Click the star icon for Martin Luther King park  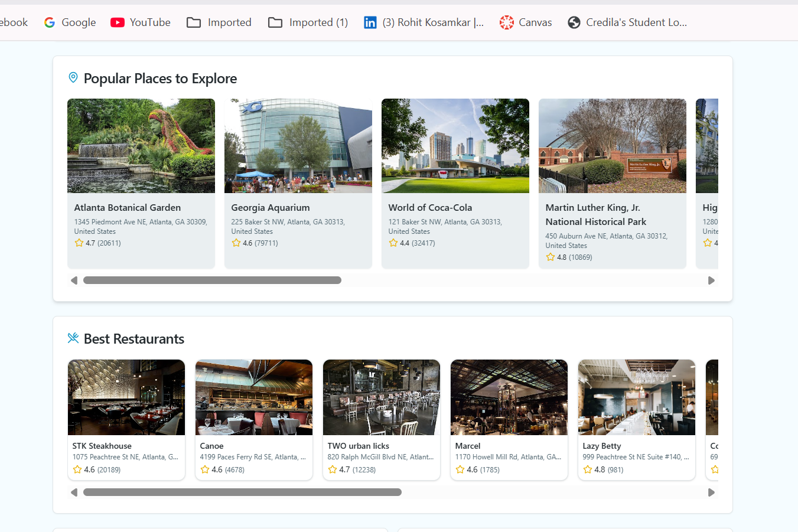(x=551, y=257)
